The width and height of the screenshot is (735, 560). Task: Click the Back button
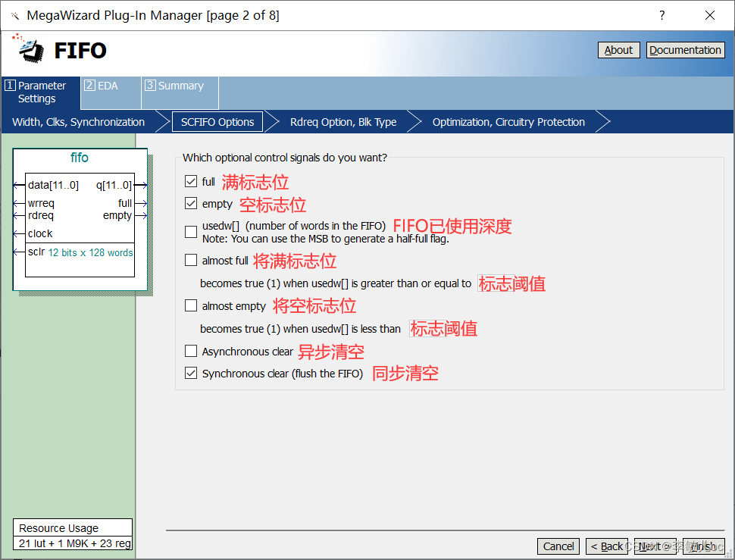[606, 546]
